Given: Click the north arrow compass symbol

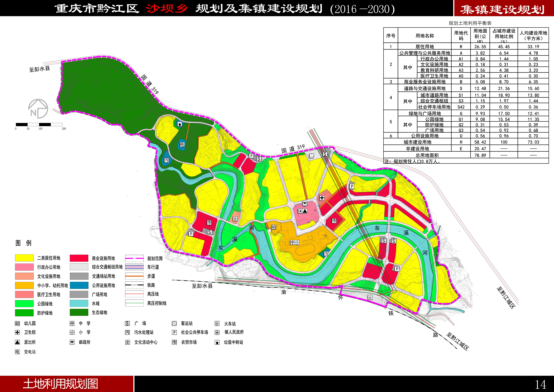Looking at the screenshot, I should [x=38, y=109].
